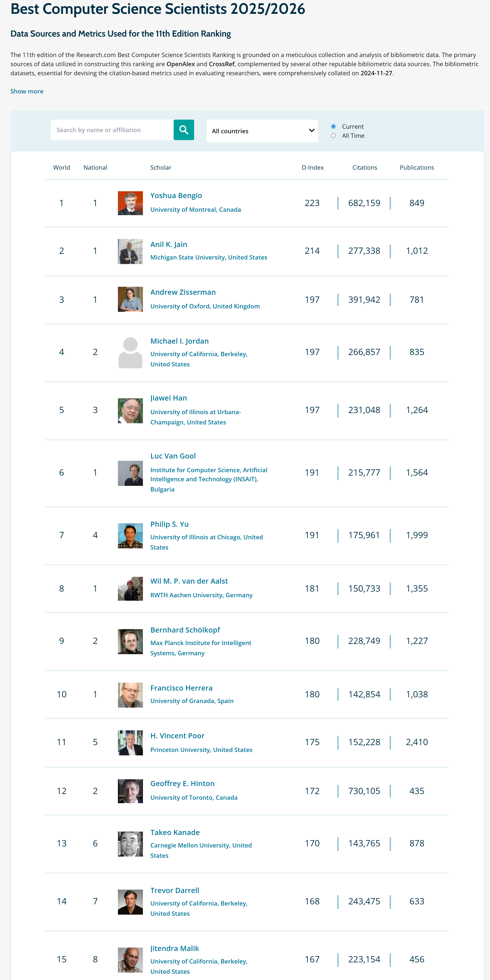Click Luc Van Gool's profile picture
Image resolution: width=490 pixels, height=980 pixels.
pos(130,473)
